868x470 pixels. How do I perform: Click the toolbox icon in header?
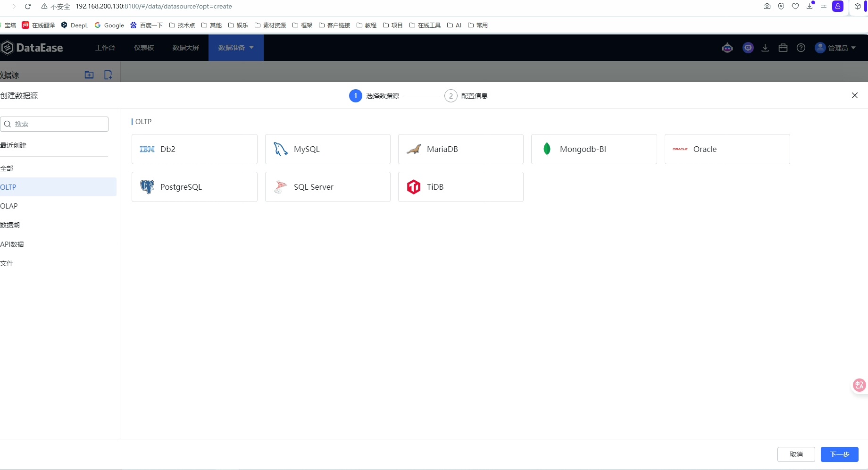[x=783, y=48]
